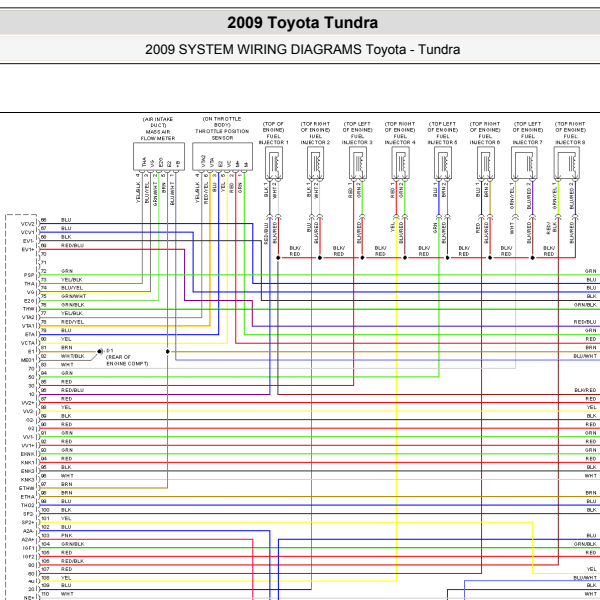Click the "FUEL INJECTOR 2" label
600x600 pixels.
pos(315,139)
